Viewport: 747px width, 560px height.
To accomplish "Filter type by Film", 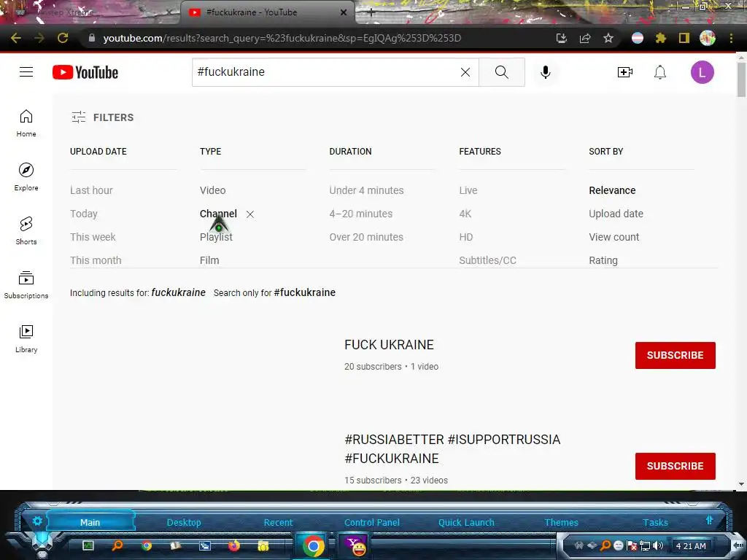I will [x=209, y=260].
